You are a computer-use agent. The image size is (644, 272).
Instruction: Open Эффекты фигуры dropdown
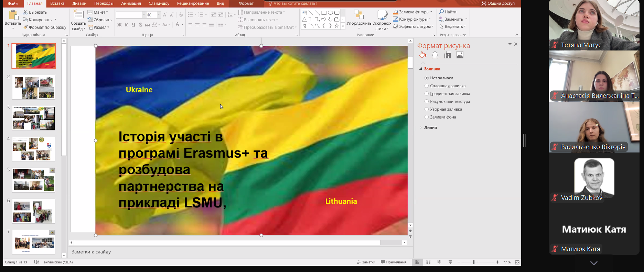(414, 26)
